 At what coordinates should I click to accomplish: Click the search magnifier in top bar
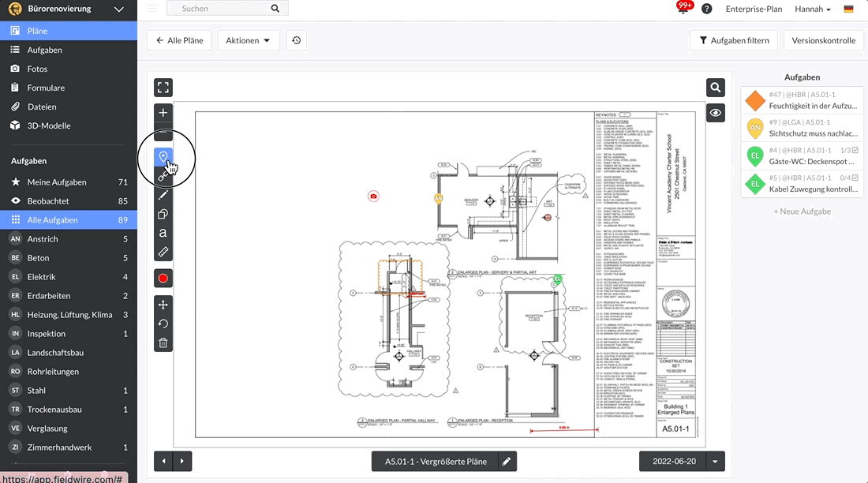click(x=275, y=9)
